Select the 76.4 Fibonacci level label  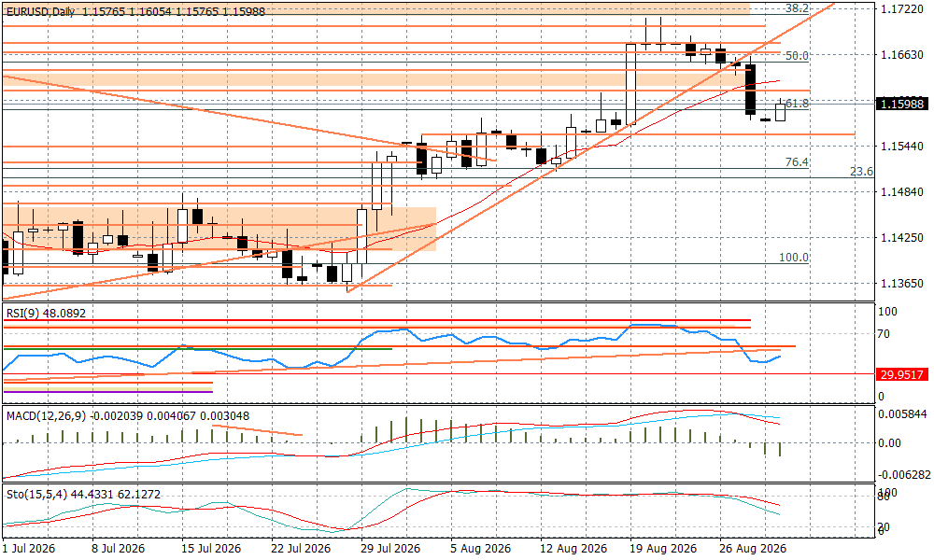click(797, 161)
